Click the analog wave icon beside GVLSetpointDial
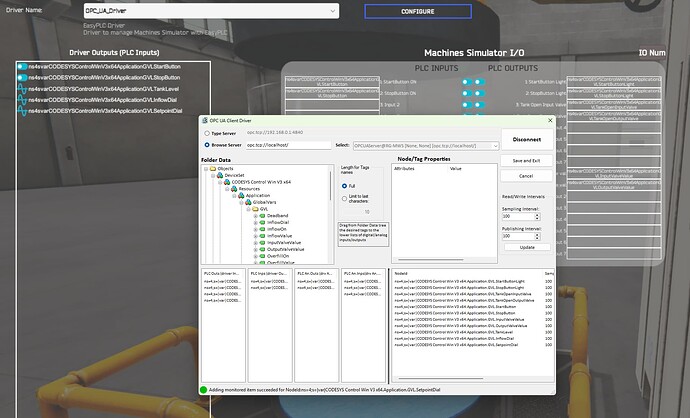Screen dimensions: 690x418 point(22,111)
